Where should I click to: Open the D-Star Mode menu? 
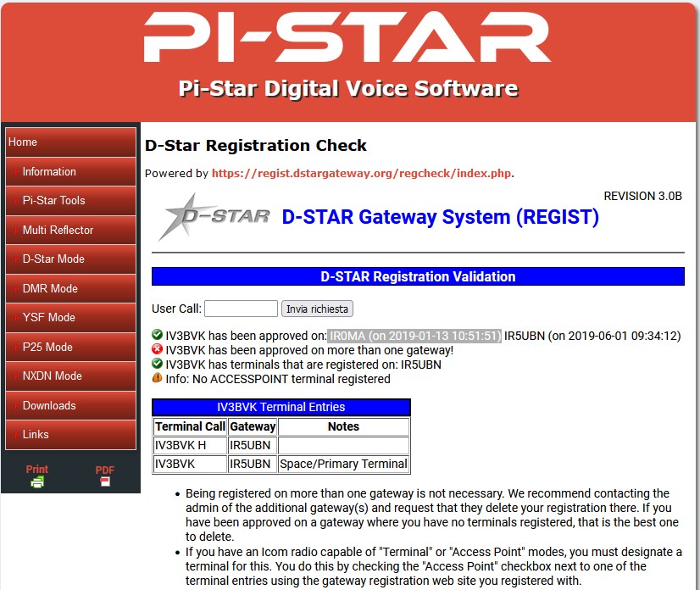tap(70, 259)
